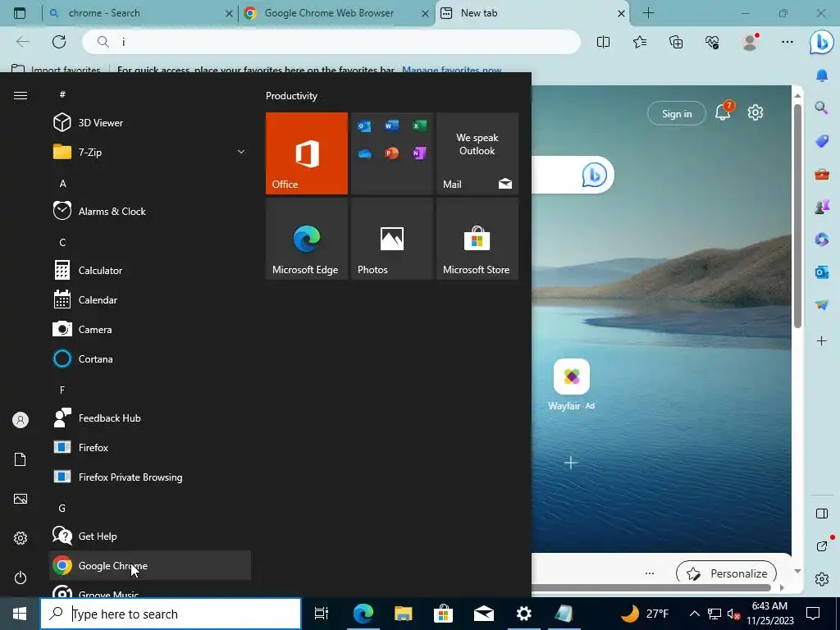Open Pictures from the Start rail

(21, 499)
